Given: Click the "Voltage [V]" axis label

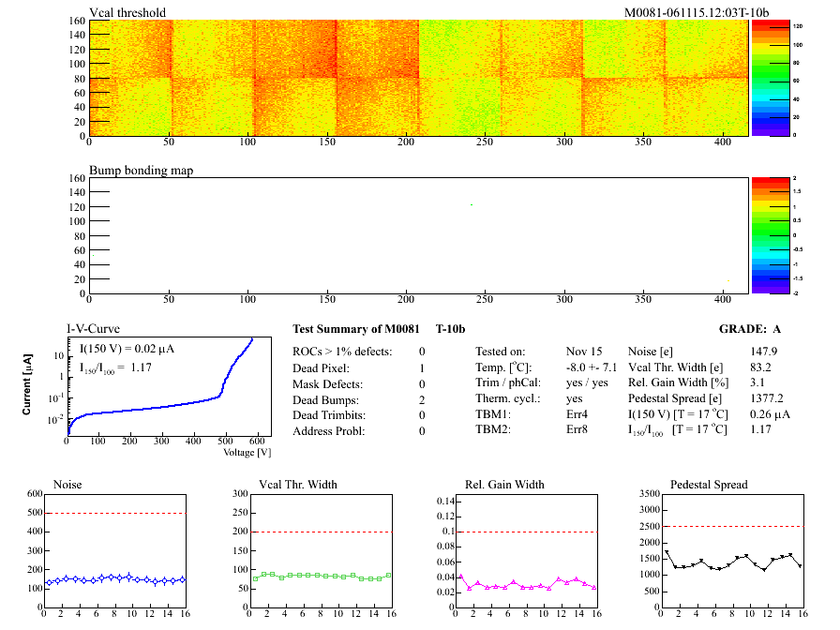Looking at the screenshot, I should click(247, 452).
